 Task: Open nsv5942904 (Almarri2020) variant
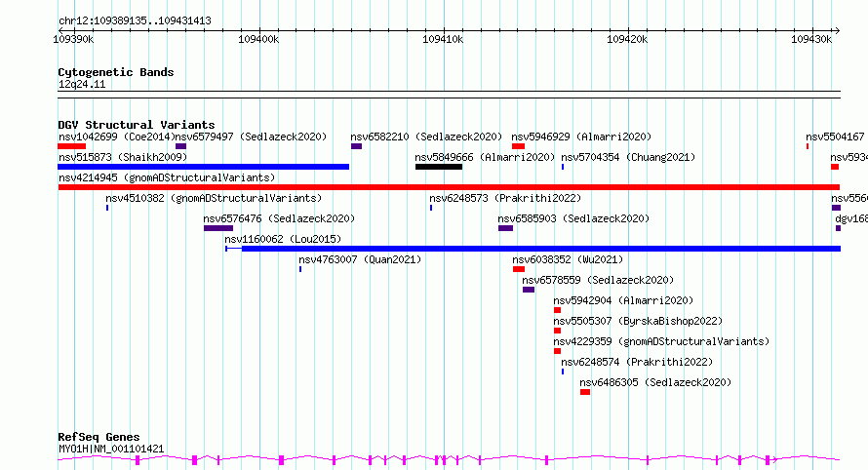[623, 300]
